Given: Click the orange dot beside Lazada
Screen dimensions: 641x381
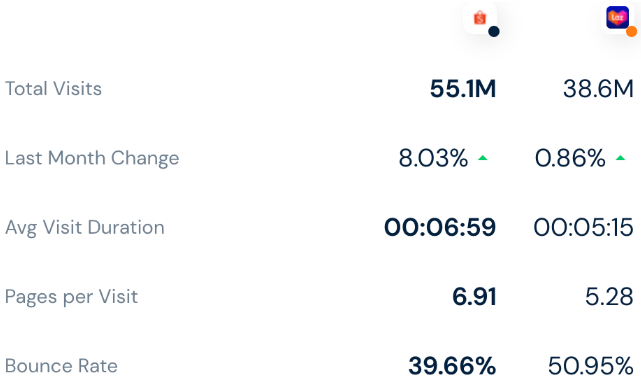Looking at the screenshot, I should coord(632,31).
